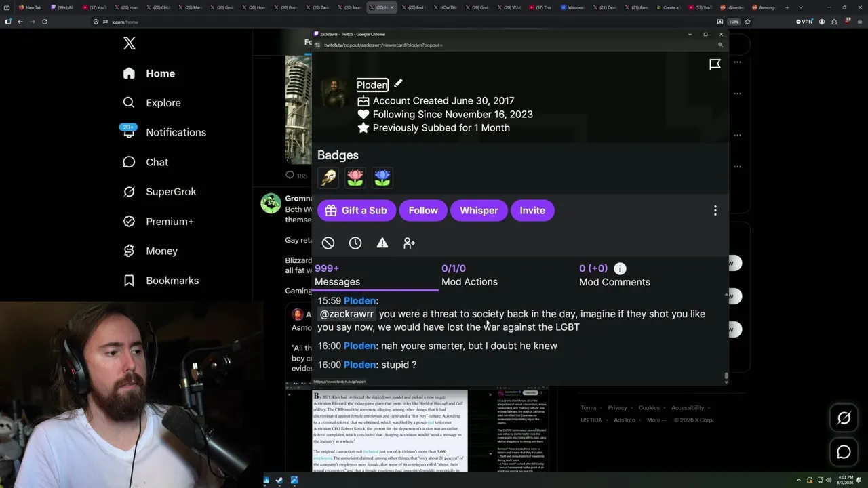Viewport: 868px width, 488px height.
Task: Click the Invite button
Action: (x=532, y=211)
